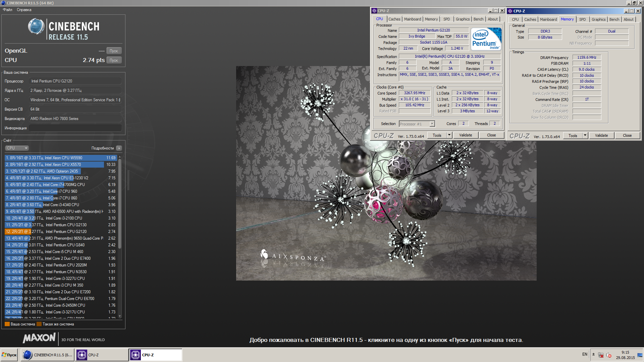Click the brown Такая же система legend swatch
644x362 pixels.
[39, 324]
